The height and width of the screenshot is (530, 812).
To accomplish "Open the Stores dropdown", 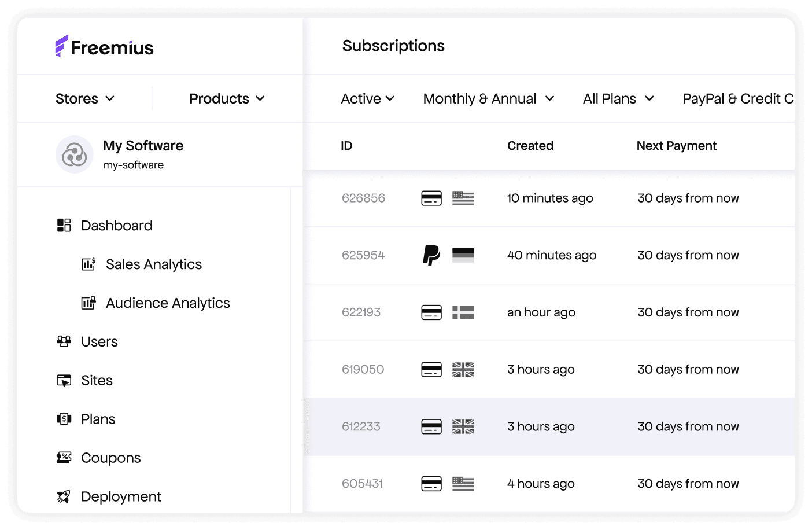I will pos(85,98).
